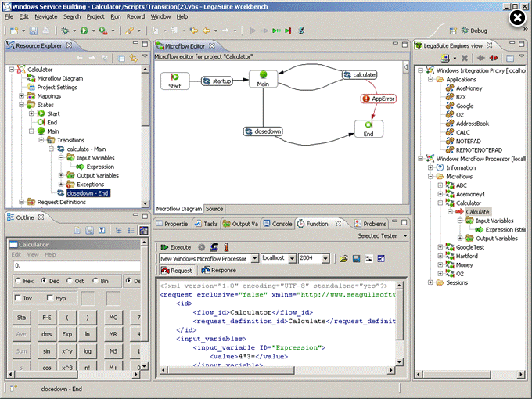
Task: Click the closedown transition node in diagram
Action: click(x=264, y=131)
